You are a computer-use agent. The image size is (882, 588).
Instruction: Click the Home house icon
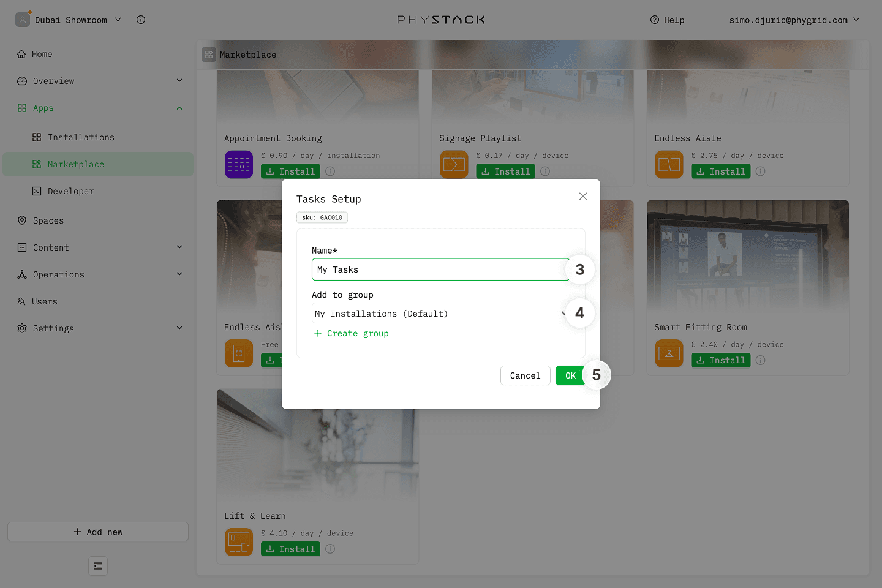21,54
